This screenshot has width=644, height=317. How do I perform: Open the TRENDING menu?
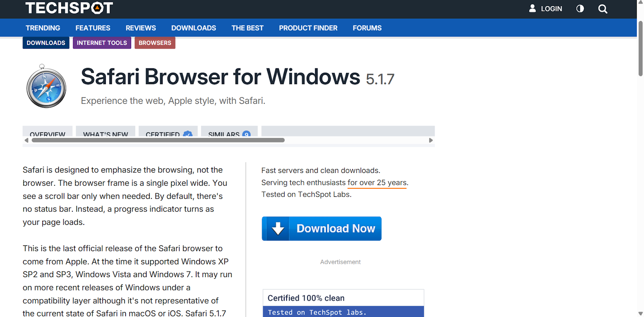tap(43, 28)
